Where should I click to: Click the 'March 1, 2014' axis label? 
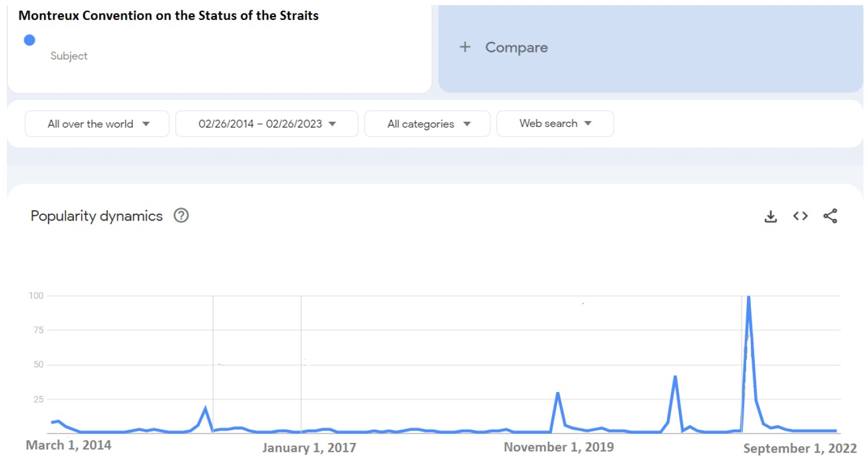pos(69,445)
